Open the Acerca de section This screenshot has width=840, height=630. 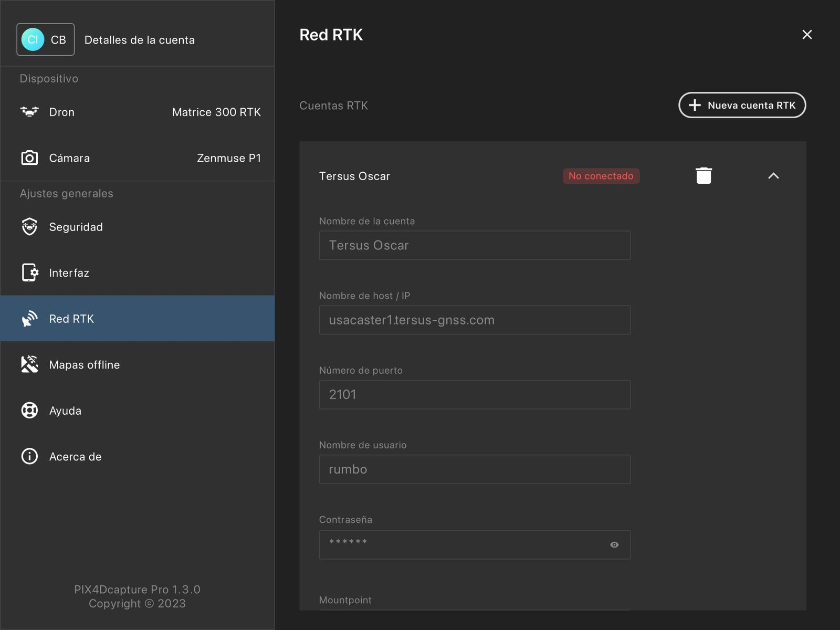(x=138, y=456)
